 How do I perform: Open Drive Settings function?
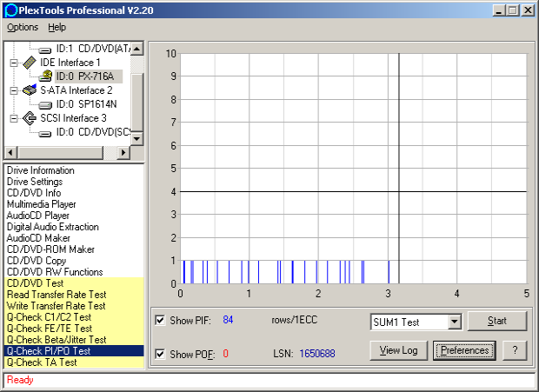tap(35, 182)
